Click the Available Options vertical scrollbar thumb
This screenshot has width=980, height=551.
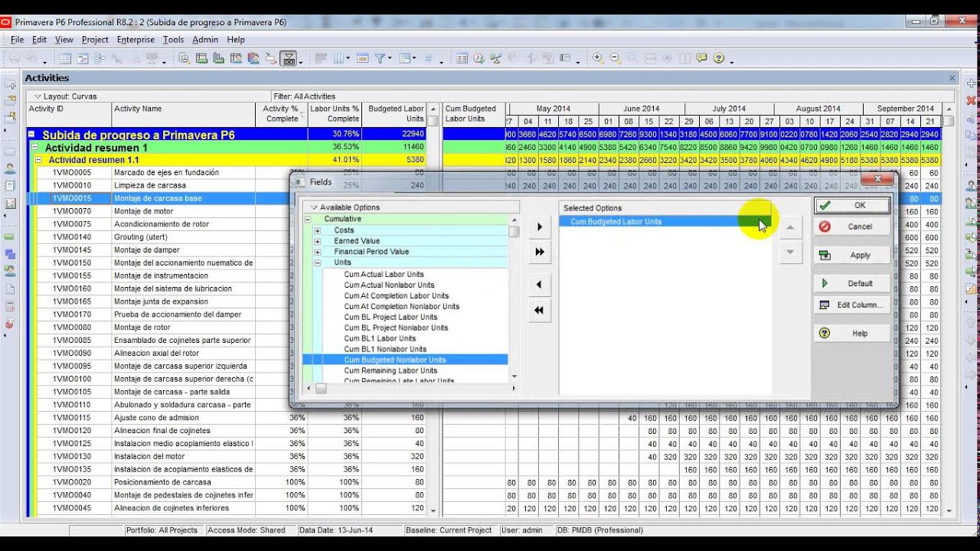(514, 232)
